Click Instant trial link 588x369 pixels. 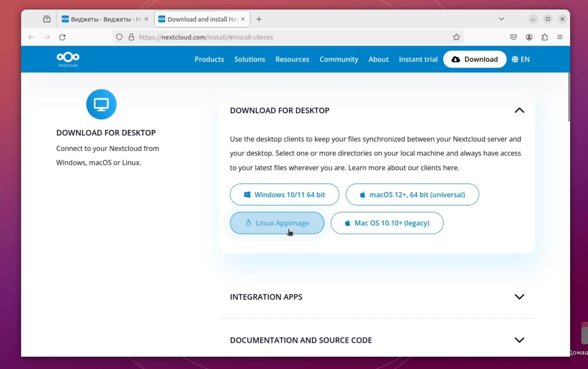point(418,59)
